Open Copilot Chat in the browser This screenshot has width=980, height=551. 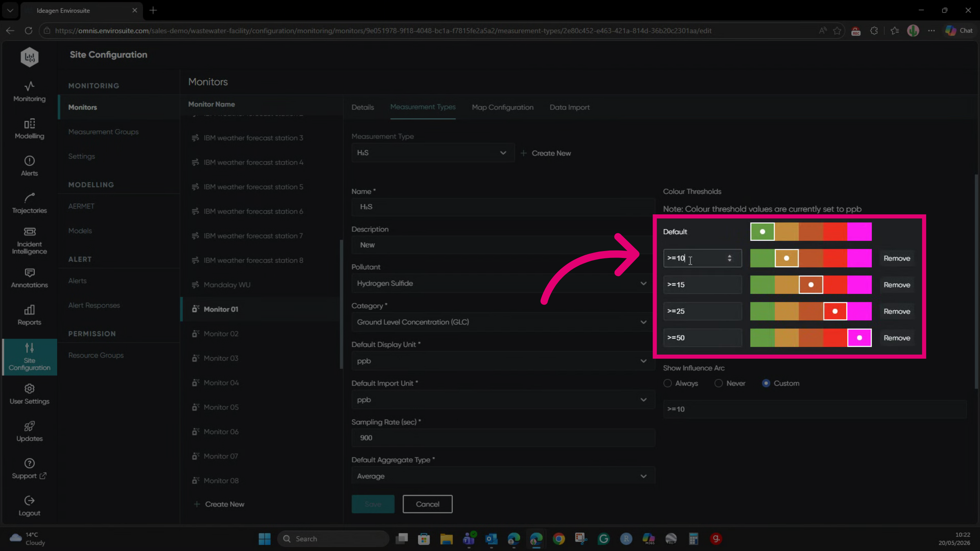tap(959, 31)
